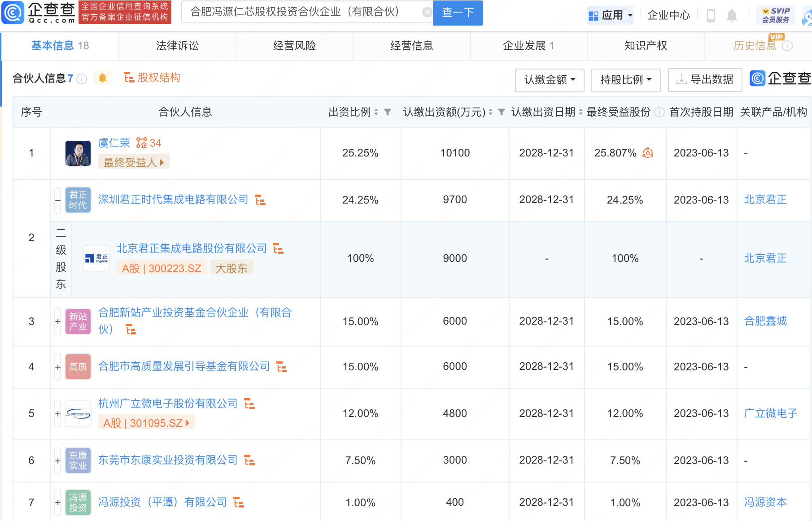Expand 东莞市东康实业投资 row
The height and width of the screenshot is (521, 812).
58,461
